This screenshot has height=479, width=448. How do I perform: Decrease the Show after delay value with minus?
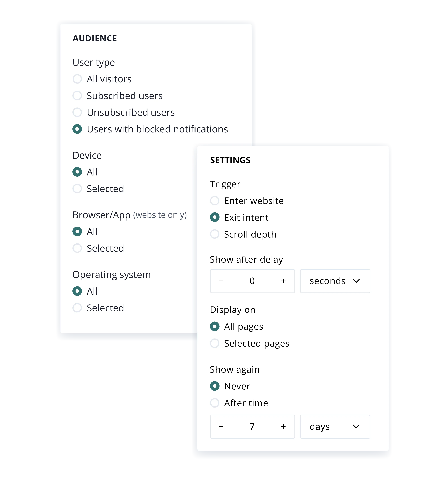[221, 281]
